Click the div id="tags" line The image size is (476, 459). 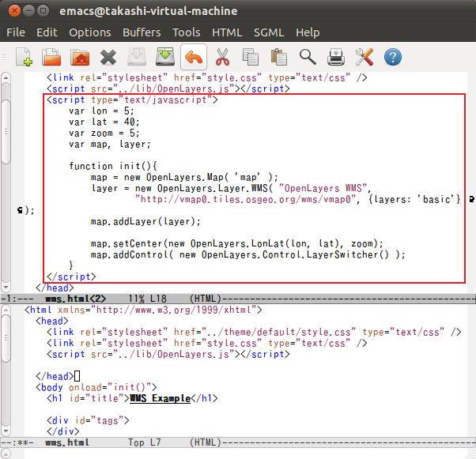click(88, 420)
